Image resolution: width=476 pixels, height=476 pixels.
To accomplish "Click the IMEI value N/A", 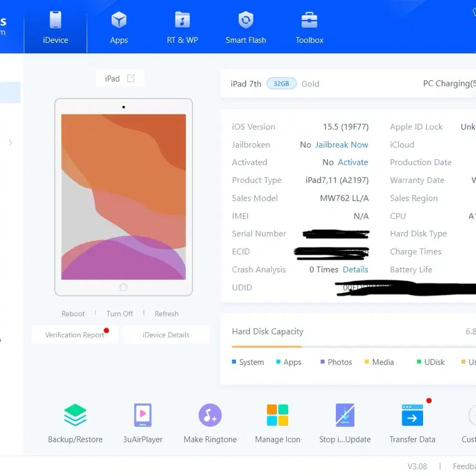I will click(361, 216).
